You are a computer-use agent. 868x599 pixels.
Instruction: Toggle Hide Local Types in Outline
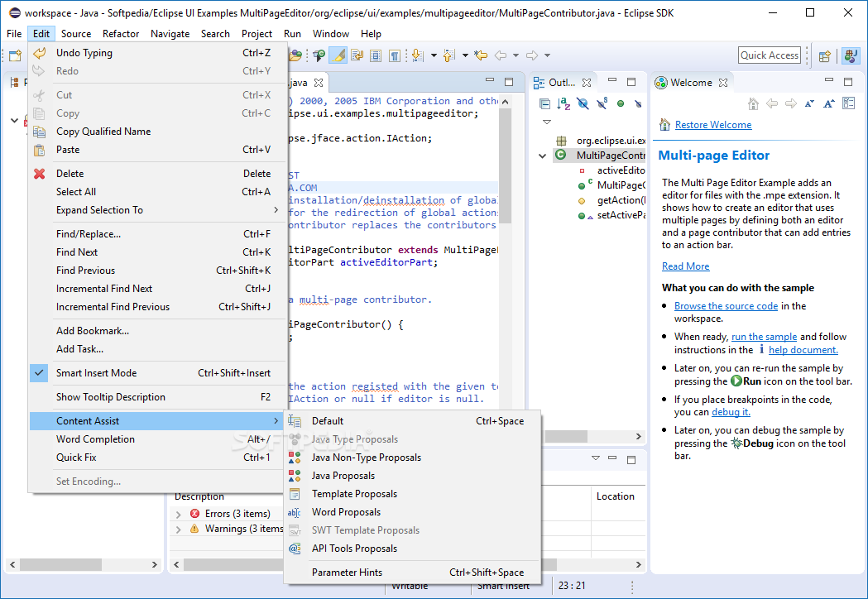tap(638, 103)
